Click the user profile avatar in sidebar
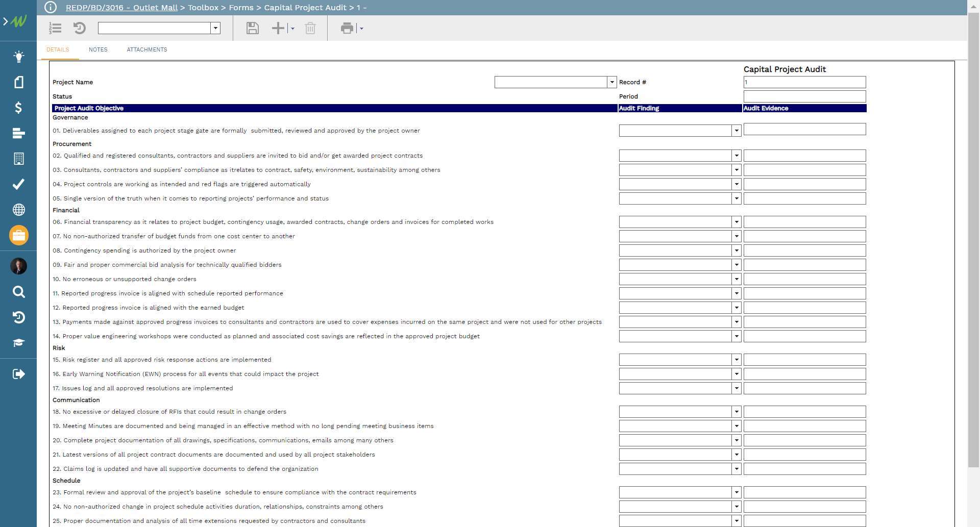This screenshot has width=980, height=527. pyautogui.click(x=18, y=266)
